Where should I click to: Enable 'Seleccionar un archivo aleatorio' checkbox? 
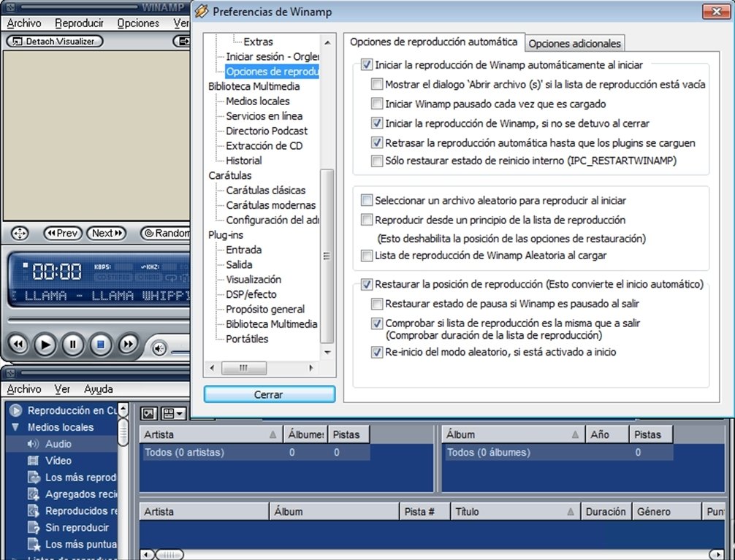tap(367, 201)
